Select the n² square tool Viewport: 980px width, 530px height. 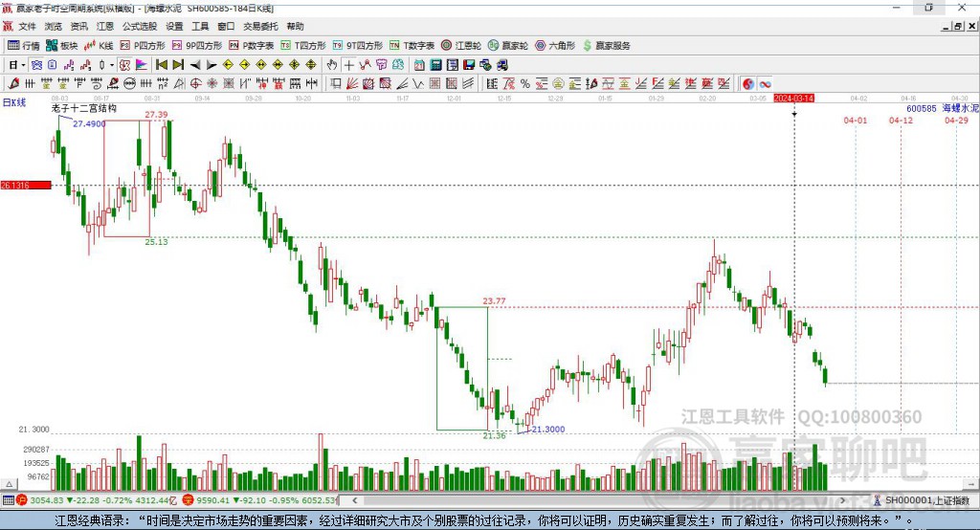tap(163, 84)
